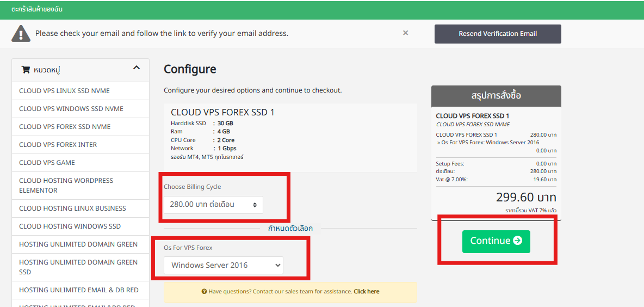The height and width of the screenshot is (307, 644).
Task: Open the CLOUD VPS GAME category
Action: click(x=81, y=163)
